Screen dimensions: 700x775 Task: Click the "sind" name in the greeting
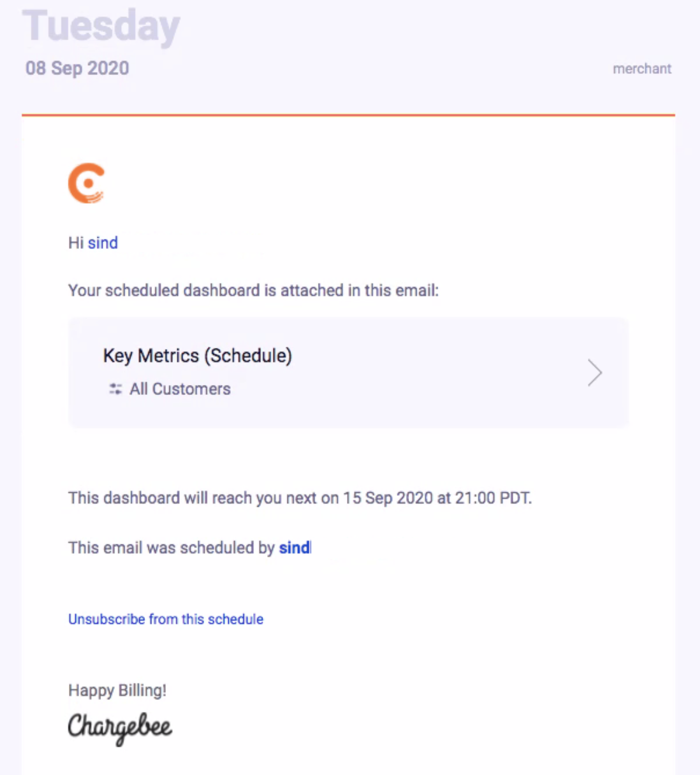click(x=103, y=243)
